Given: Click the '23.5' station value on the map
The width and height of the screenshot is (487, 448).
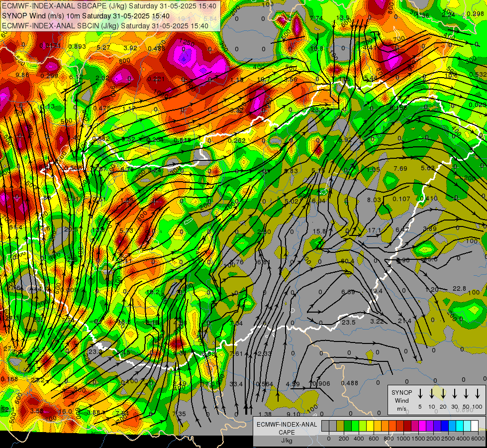Looking at the screenshot, I should point(349,323).
